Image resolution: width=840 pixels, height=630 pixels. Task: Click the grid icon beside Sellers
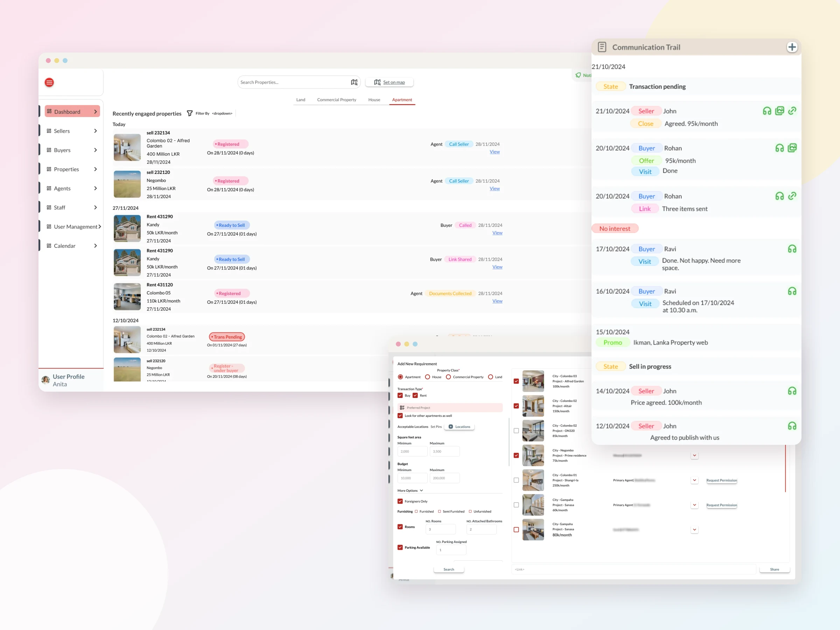[x=49, y=131]
